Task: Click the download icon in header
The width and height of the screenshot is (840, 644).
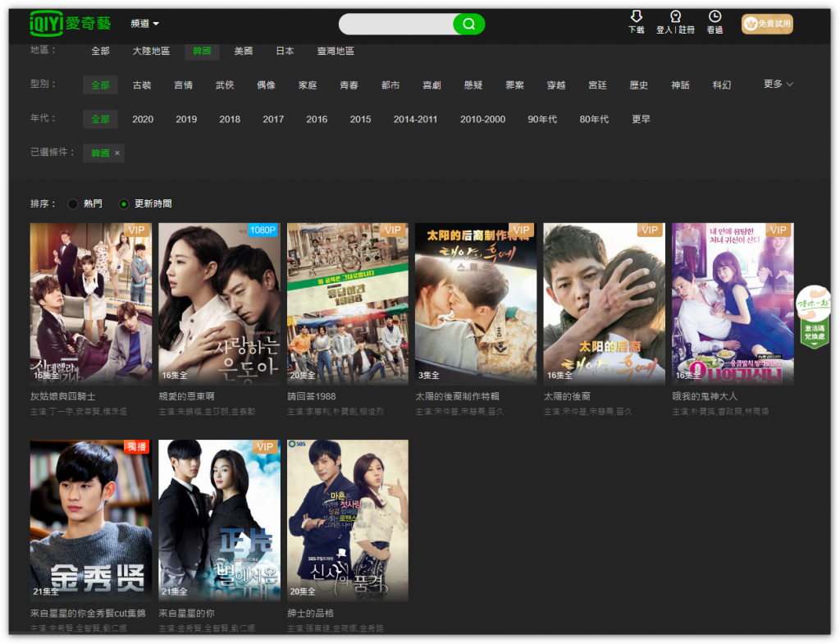Action: tap(637, 16)
